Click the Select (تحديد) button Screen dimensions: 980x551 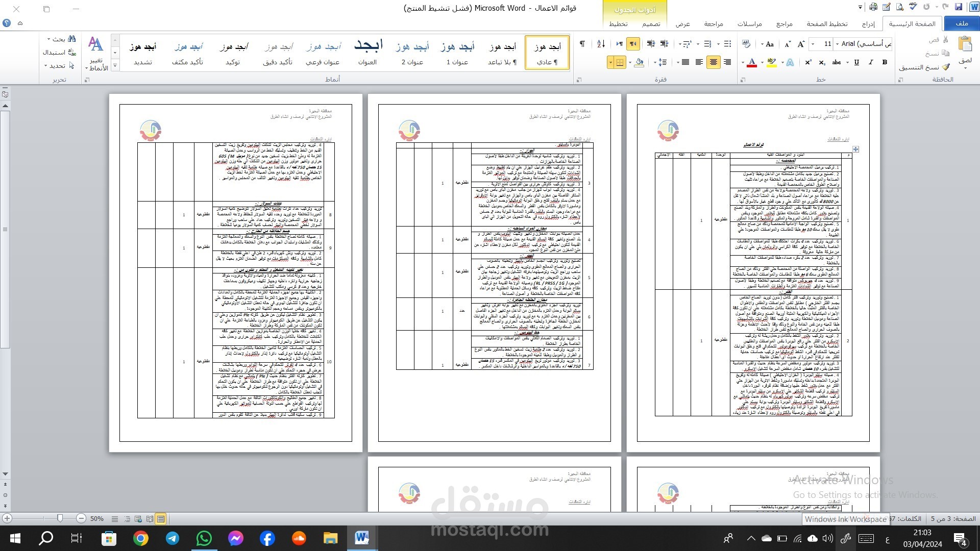(x=59, y=66)
